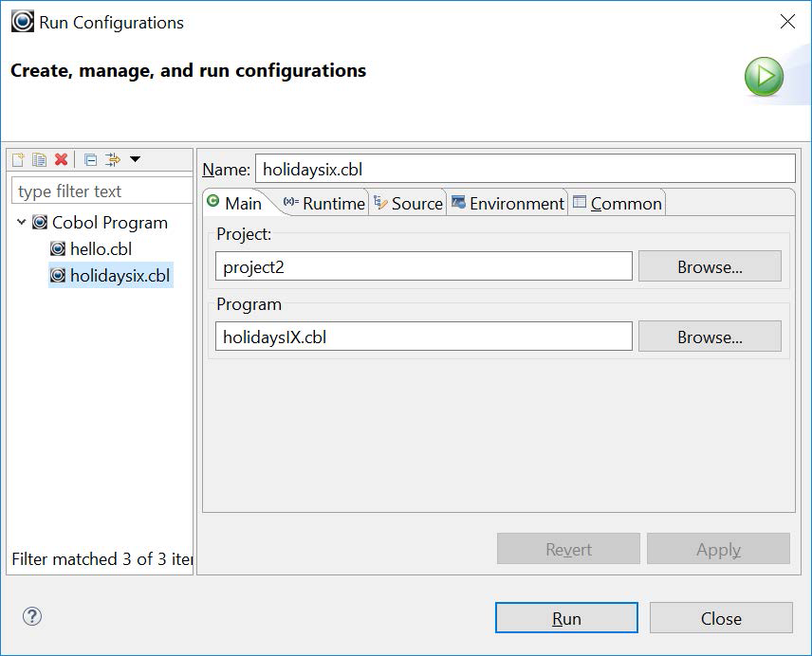Click the green run icon in header
Image resolution: width=812 pixels, height=656 pixels.
764,76
